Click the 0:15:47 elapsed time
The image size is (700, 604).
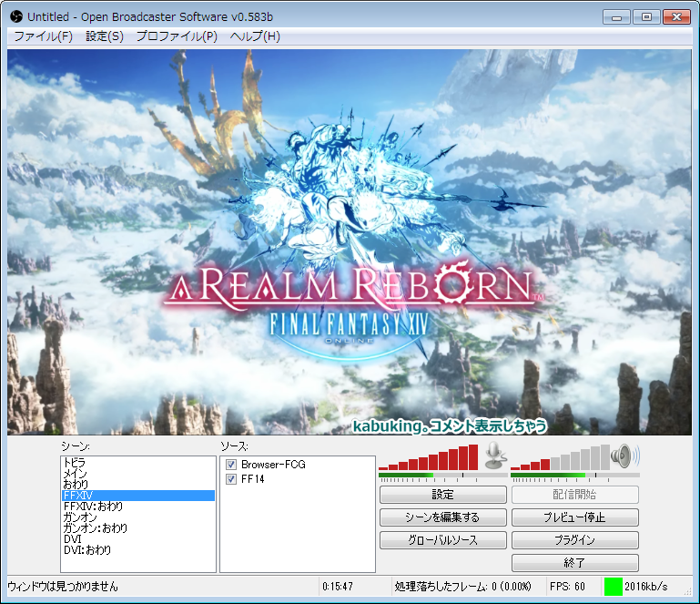(x=338, y=587)
